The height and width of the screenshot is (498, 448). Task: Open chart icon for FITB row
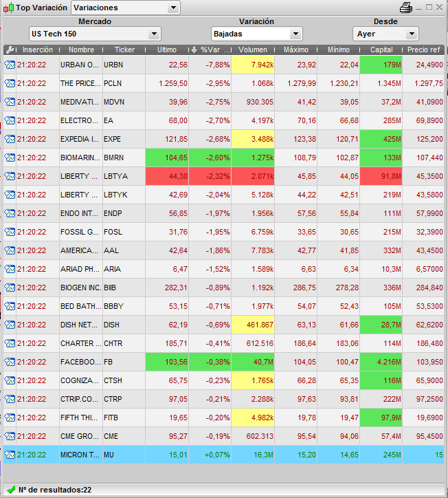coord(10,418)
